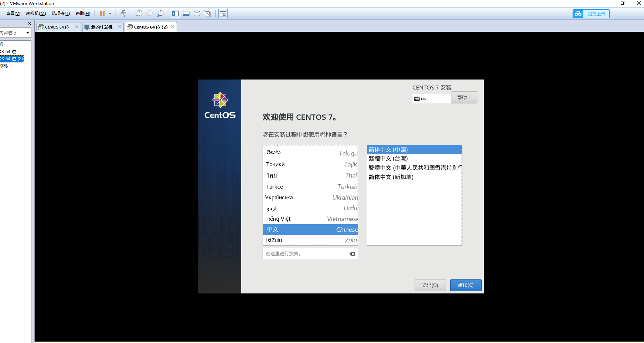The height and width of the screenshot is (343, 644).
Task: Minimize the VMware Workstation window
Action: [x=606, y=3]
